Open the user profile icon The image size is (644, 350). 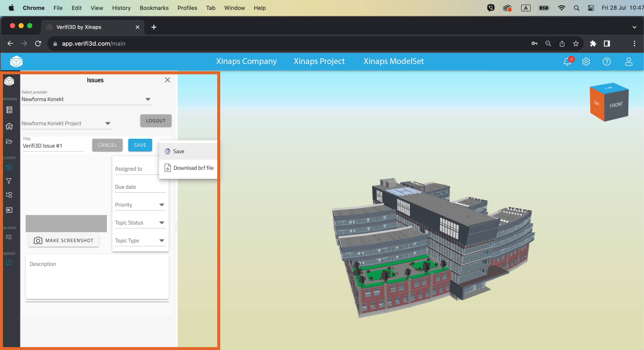pos(629,62)
